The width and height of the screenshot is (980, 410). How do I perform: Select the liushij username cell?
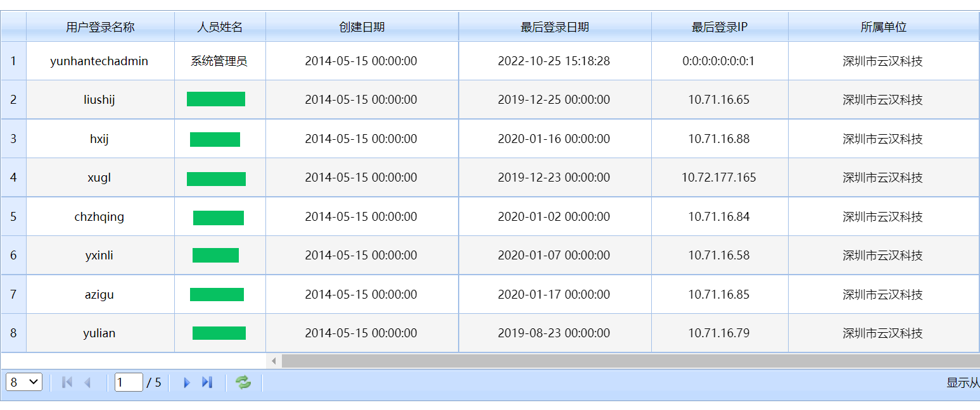pos(99,99)
